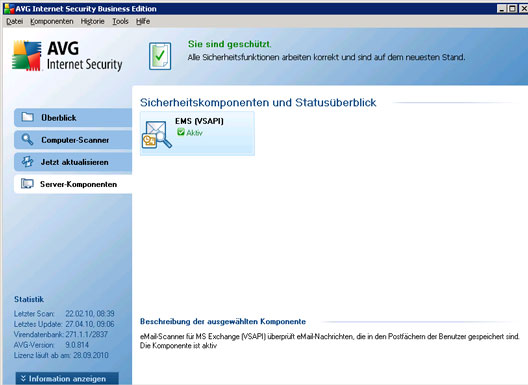Expand Information anzeigen panel
The height and width of the screenshot is (385, 528).
(67, 379)
